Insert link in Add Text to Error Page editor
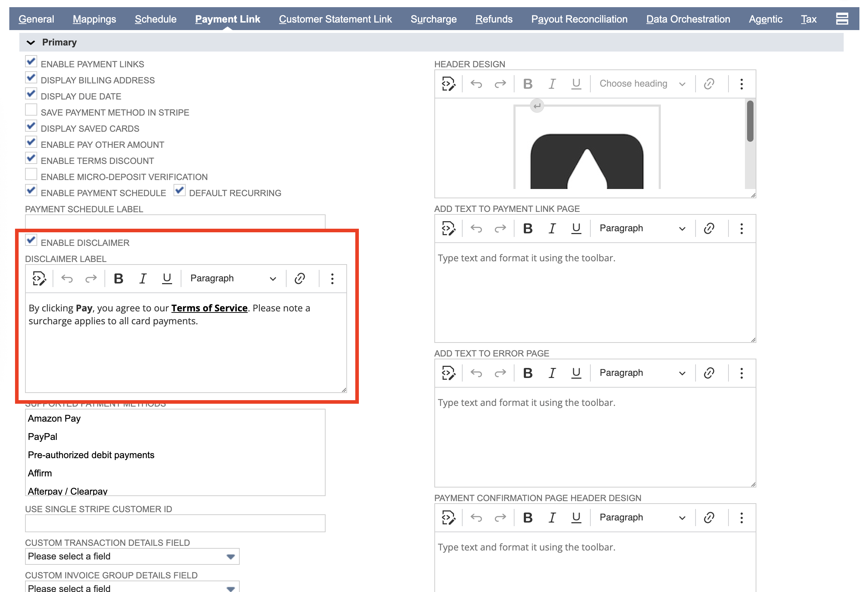Viewport: 868px width, 592px height. pos(709,373)
